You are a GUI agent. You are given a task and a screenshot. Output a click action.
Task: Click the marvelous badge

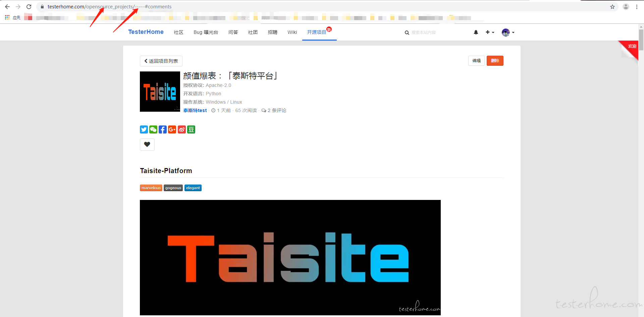151,188
